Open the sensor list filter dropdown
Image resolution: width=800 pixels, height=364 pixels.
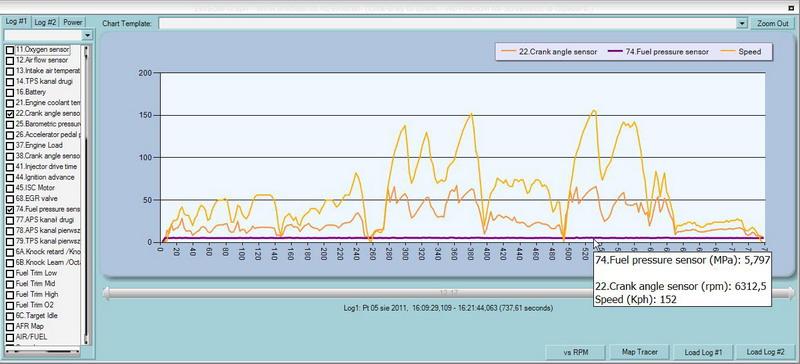[x=87, y=35]
